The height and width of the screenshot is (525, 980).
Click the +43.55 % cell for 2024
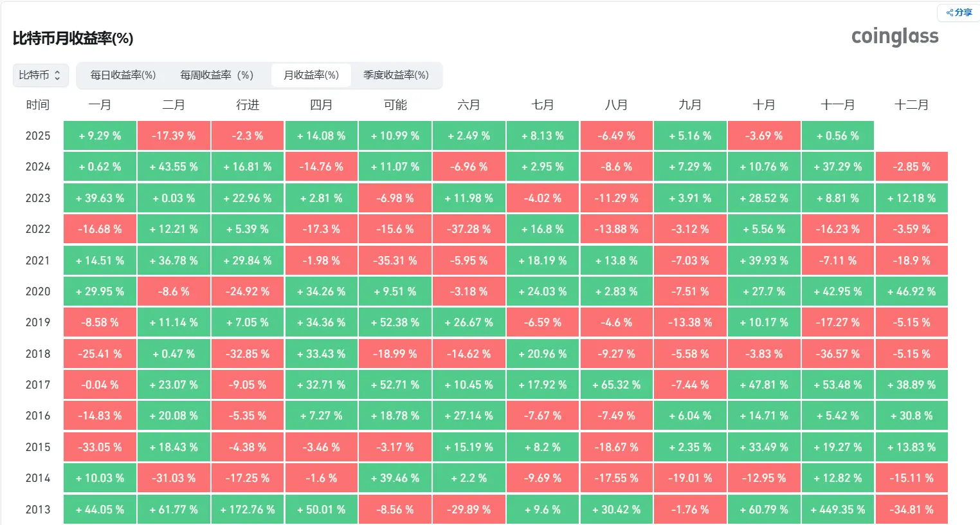[174, 167]
